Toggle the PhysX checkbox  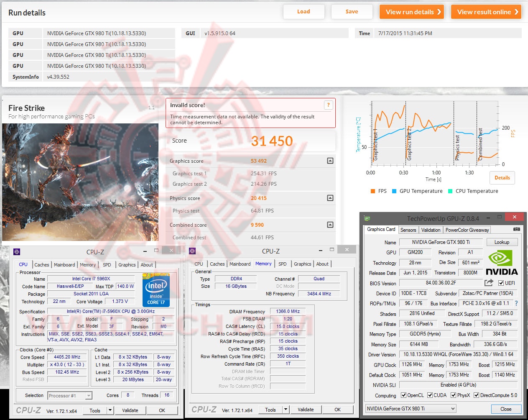(x=453, y=395)
